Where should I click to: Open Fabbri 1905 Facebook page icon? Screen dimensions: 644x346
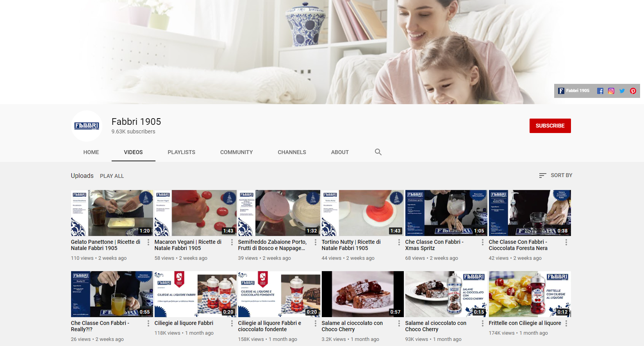pyautogui.click(x=600, y=91)
